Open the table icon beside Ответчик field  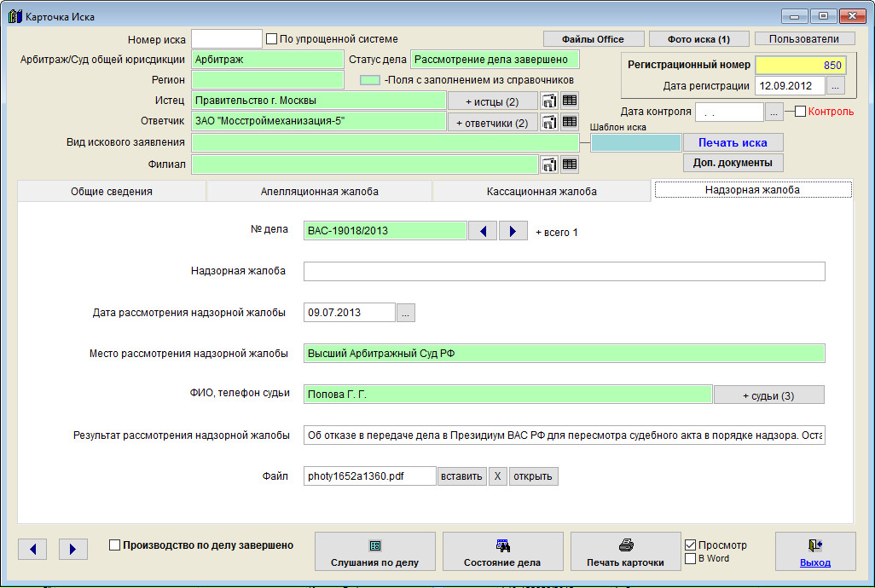pyautogui.click(x=570, y=122)
